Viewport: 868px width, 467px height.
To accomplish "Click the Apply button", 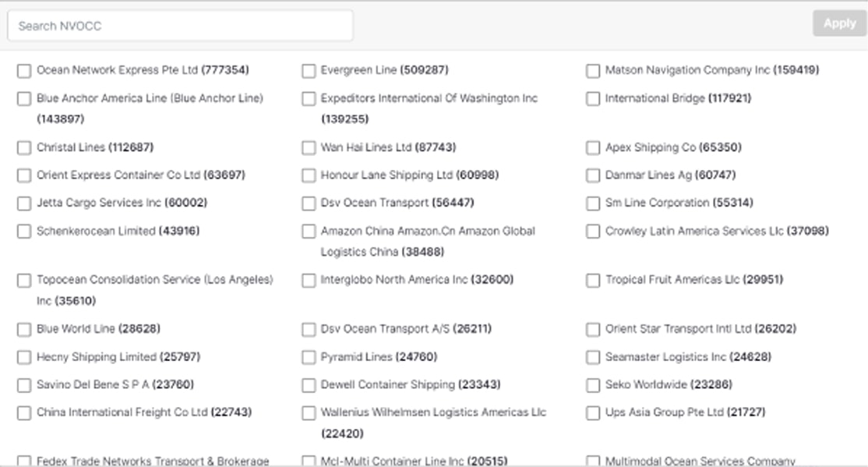I will [839, 23].
